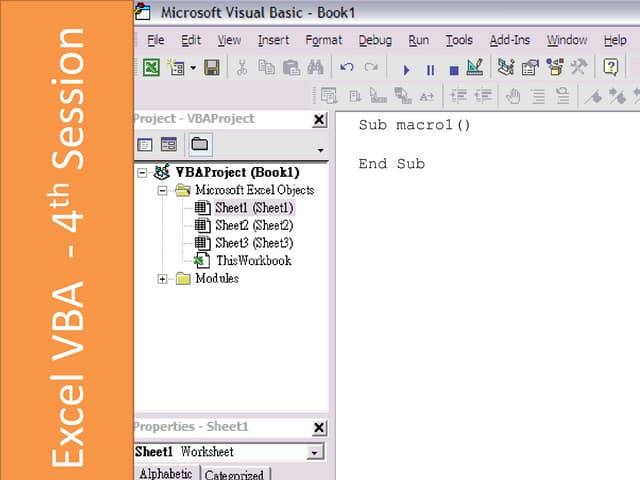The width and height of the screenshot is (640, 480).
Task: Open the object dropdown in Properties panel
Action: 316,453
